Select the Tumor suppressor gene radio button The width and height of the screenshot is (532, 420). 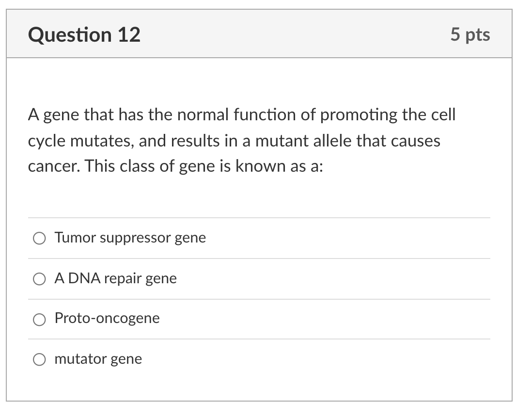39,238
